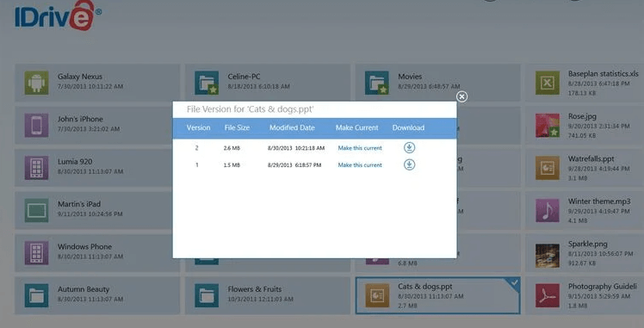
Task: Click the Martin's iPad device name
Action: coord(79,204)
